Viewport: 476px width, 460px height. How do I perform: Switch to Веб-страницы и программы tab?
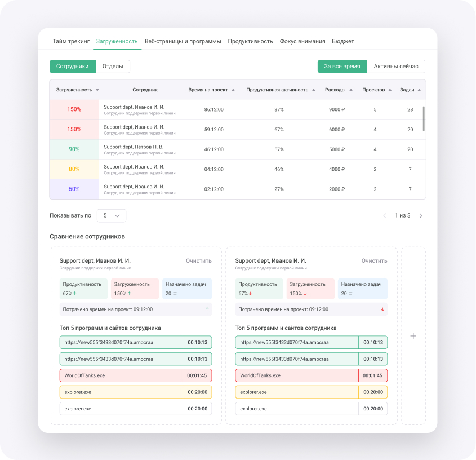point(183,41)
